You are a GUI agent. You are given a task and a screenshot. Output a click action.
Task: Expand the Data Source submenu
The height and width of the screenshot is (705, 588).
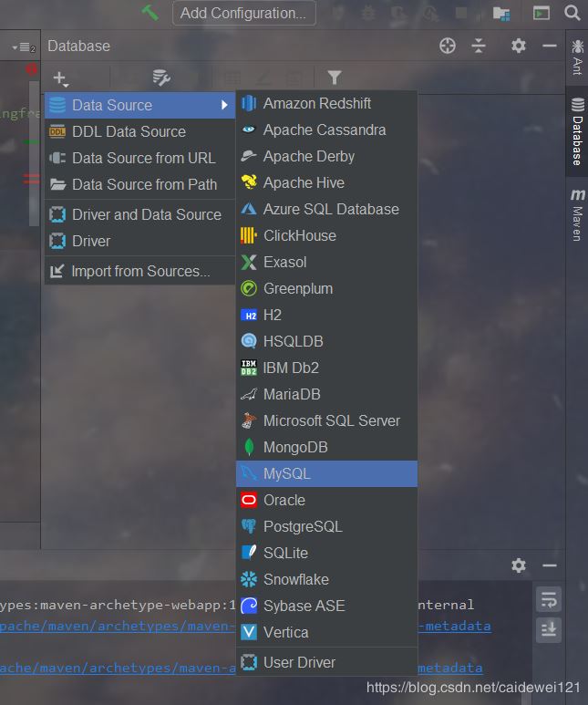coord(140,105)
